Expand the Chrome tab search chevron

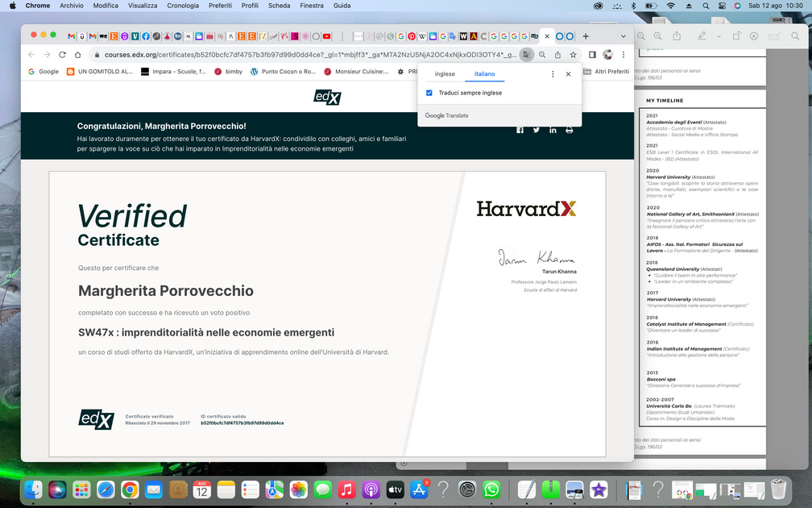tap(623, 36)
